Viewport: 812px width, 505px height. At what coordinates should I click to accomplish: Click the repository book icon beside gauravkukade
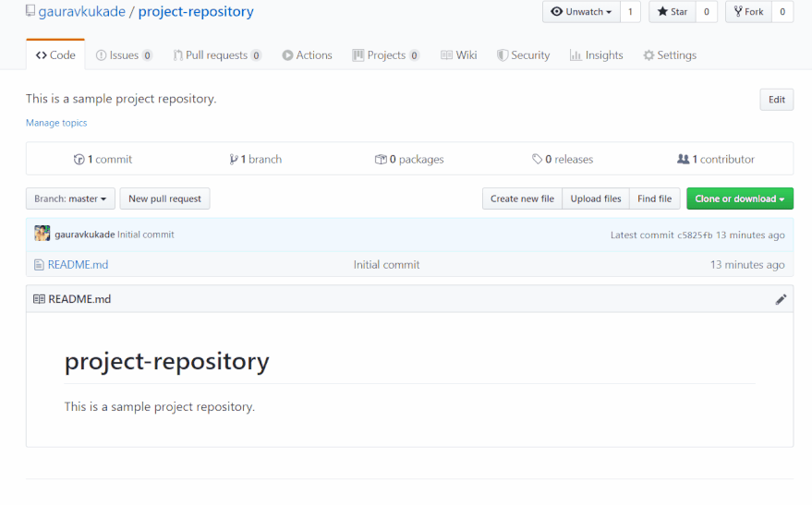pyautogui.click(x=30, y=11)
